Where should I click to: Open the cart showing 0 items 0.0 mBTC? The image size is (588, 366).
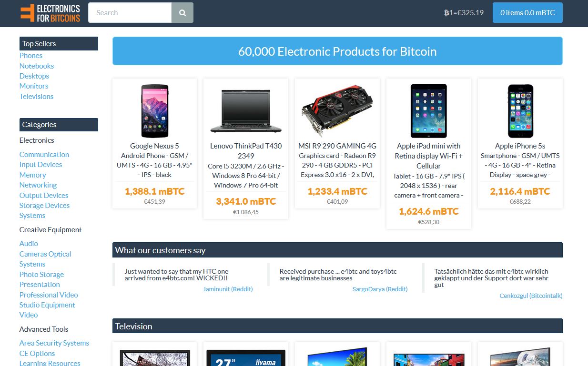(527, 13)
